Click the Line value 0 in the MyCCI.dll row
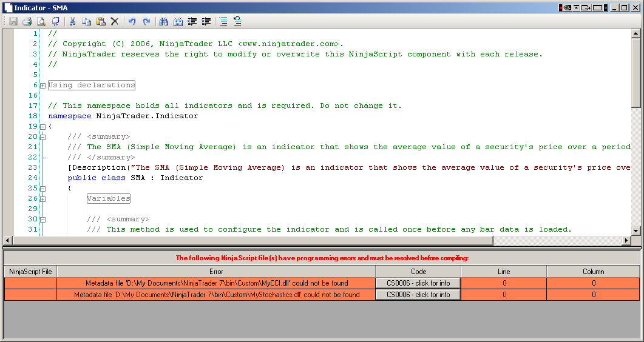The image size is (644, 342). pyautogui.click(x=504, y=283)
